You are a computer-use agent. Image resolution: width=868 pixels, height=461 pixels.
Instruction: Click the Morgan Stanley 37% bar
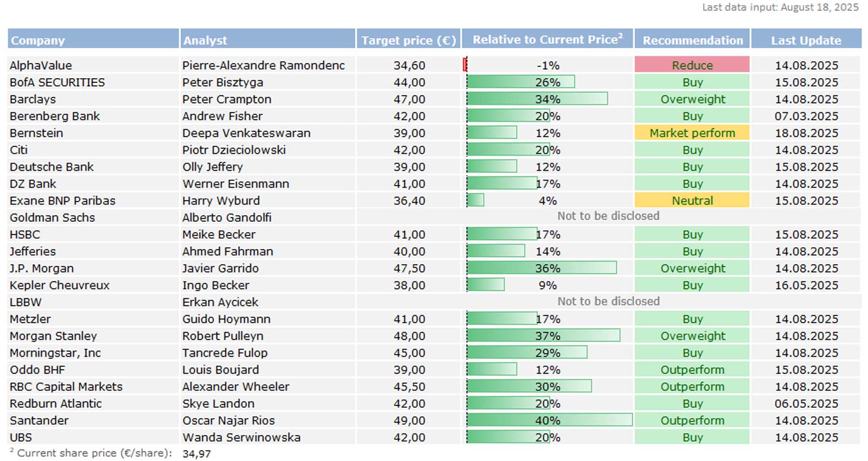(542, 336)
